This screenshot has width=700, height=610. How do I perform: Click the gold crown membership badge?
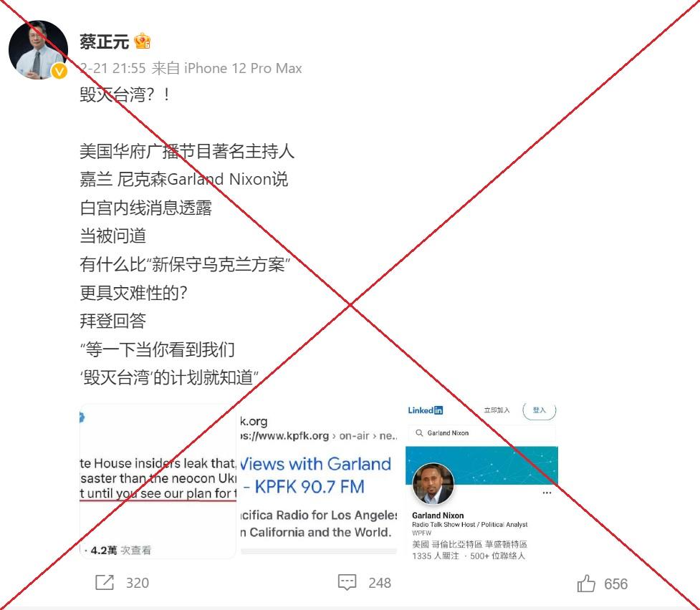pyautogui.click(x=143, y=42)
